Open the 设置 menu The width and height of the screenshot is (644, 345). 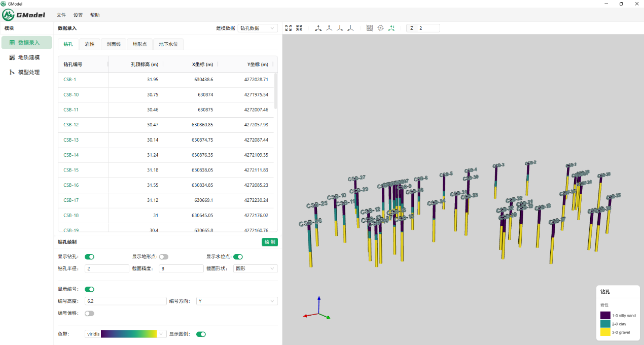pos(78,15)
